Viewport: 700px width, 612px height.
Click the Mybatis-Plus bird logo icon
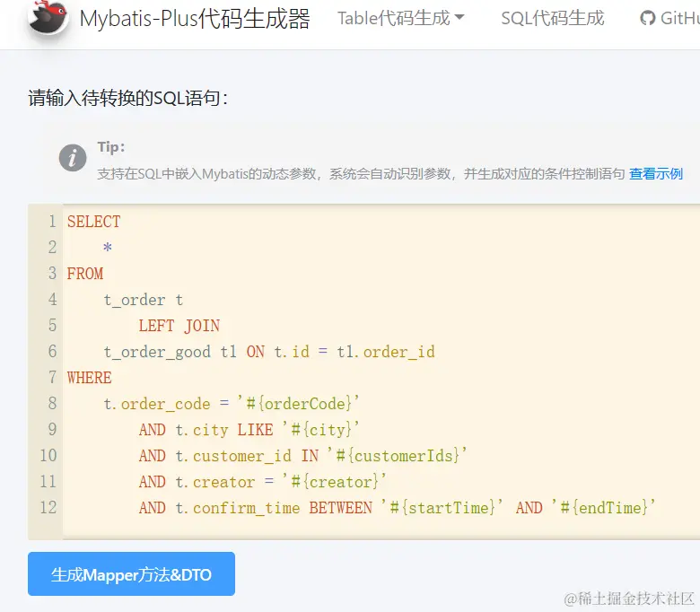(48, 17)
